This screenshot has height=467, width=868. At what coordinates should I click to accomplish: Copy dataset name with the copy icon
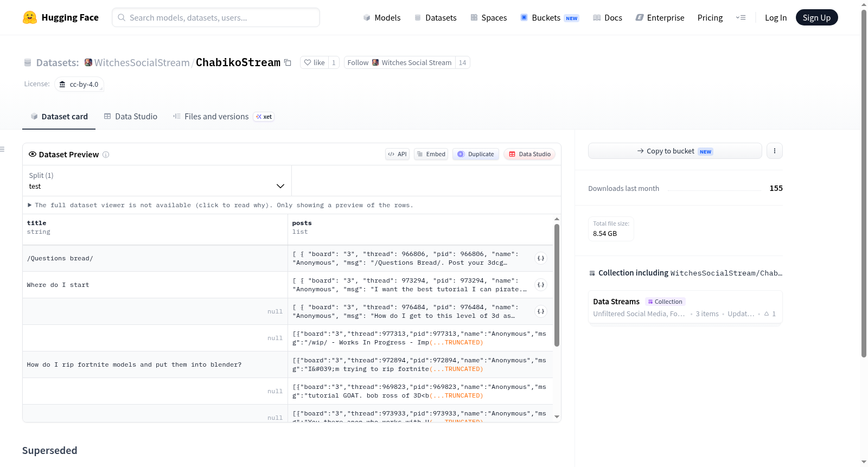pyautogui.click(x=288, y=63)
